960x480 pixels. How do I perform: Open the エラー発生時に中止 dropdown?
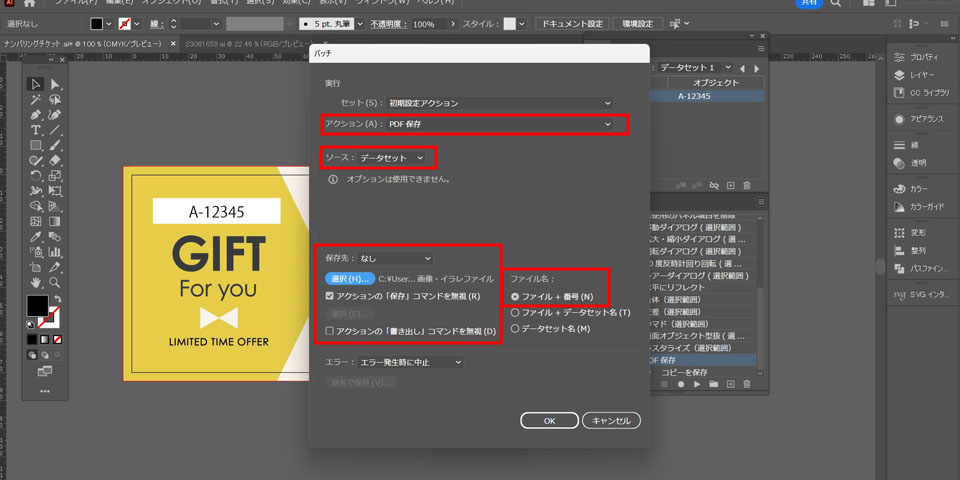coord(411,361)
